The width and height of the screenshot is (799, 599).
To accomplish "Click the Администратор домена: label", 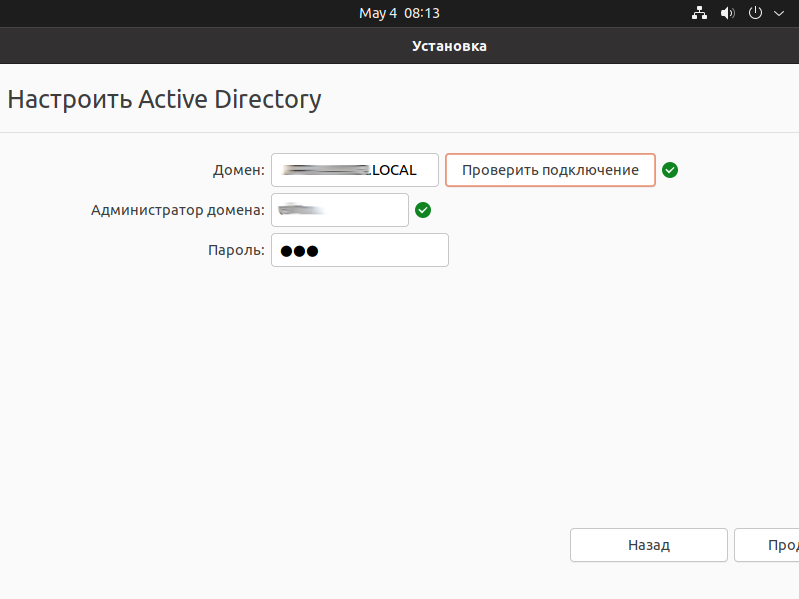I will pos(178,210).
